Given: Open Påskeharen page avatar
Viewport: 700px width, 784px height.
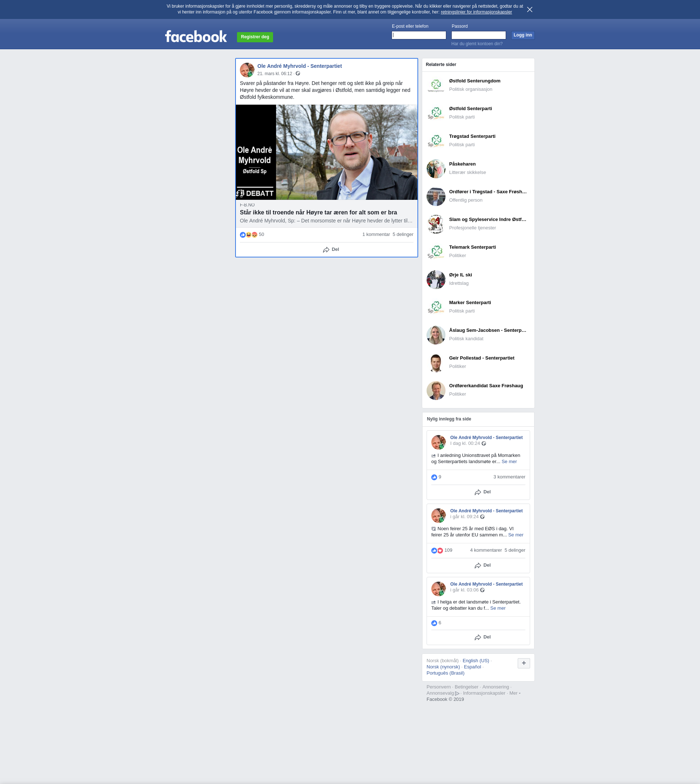Looking at the screenshot, I should pos(436,168).
